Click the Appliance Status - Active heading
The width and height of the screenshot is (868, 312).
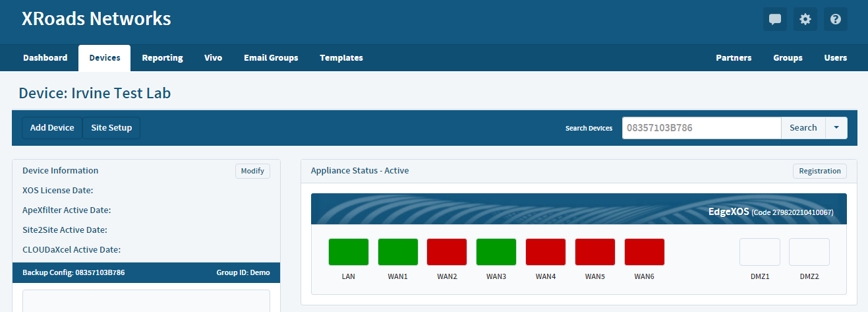click(x=360, y=171)
